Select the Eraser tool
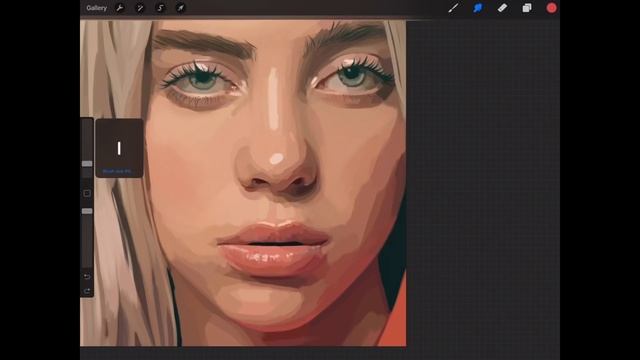The height and width of the screenshot is (360, 640). tap(502, 8)
